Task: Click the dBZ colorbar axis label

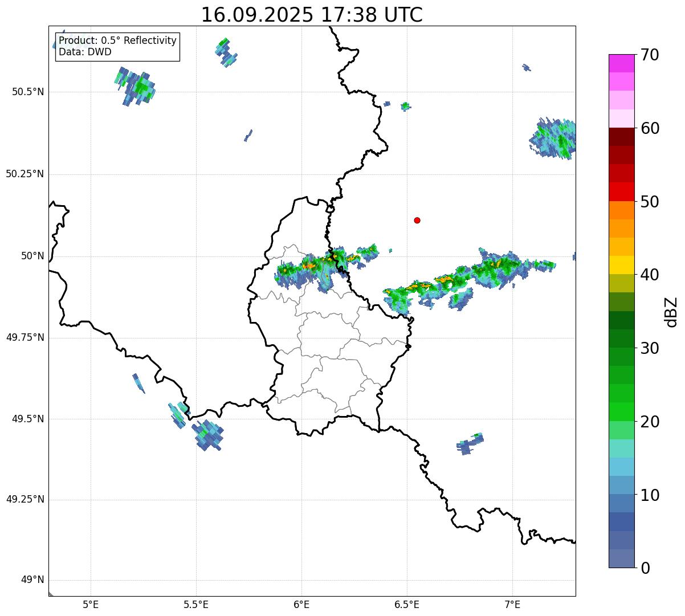Action: (x=671, y=312)
